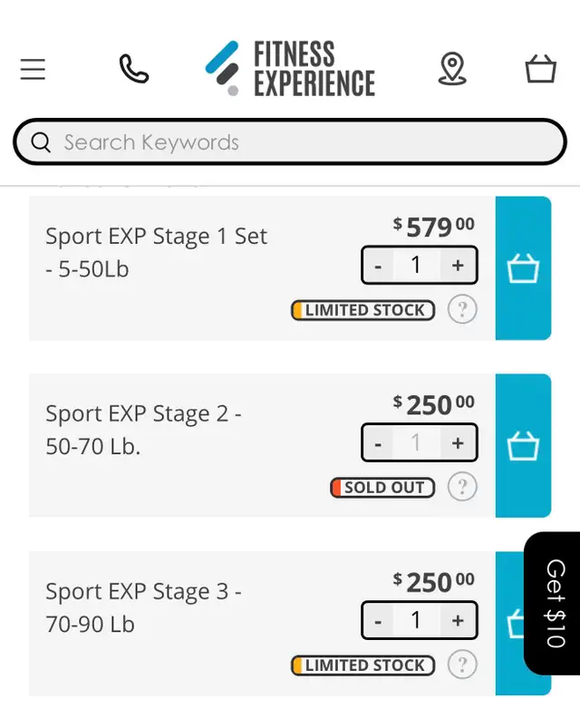
Task: Increase quantity for Stage 1 Set
Action: [x=458, y=265]
